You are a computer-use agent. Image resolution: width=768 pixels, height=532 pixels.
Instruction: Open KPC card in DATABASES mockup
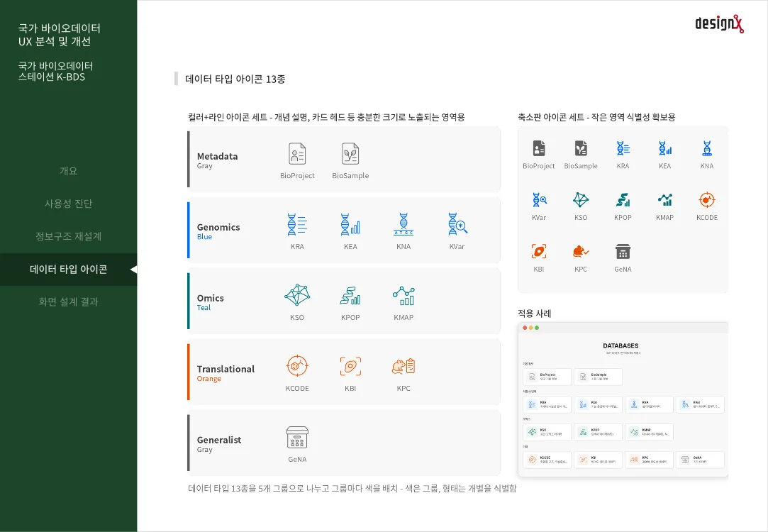click(650, 460)
